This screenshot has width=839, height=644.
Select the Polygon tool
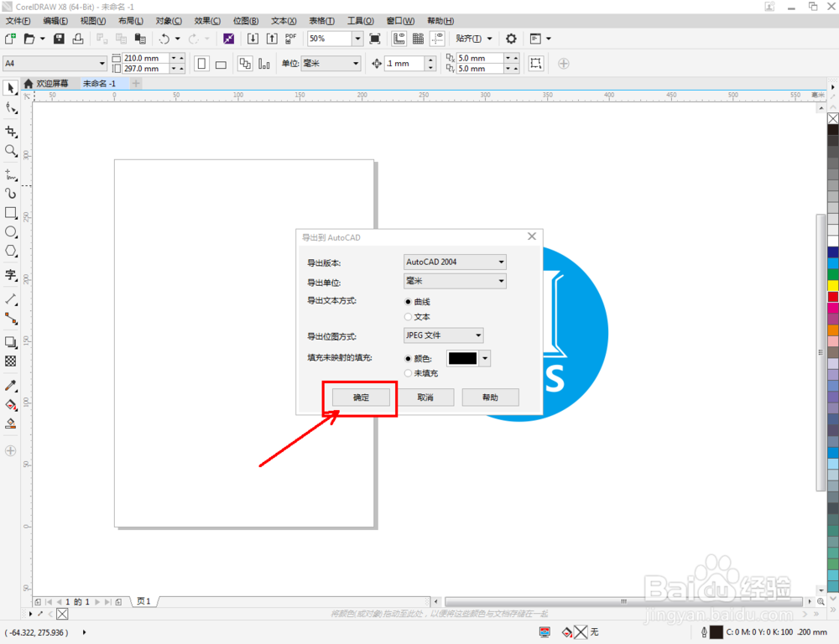[x=11, y=251]
